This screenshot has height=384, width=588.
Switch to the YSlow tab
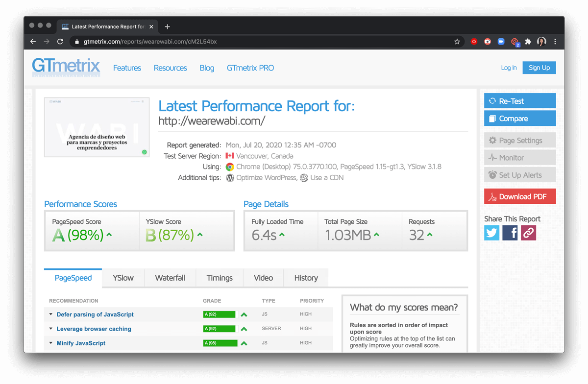click(x=123, y=278)
